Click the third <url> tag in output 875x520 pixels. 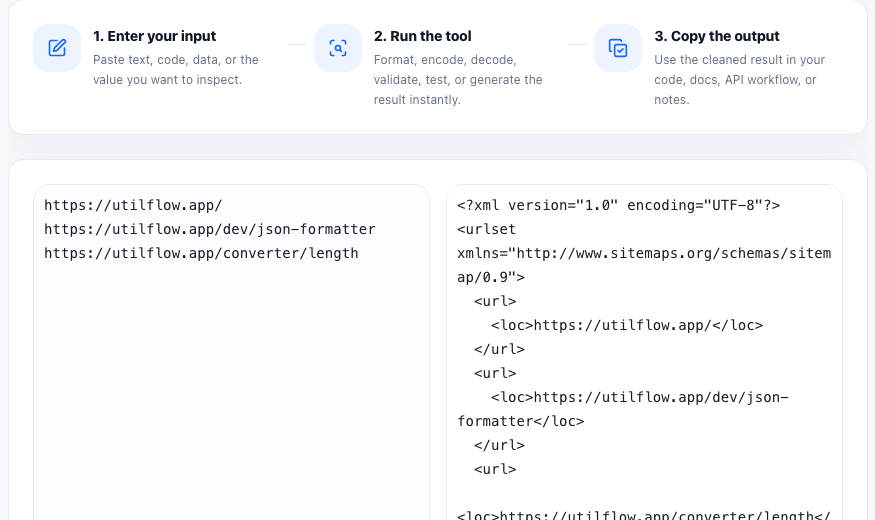495,469
